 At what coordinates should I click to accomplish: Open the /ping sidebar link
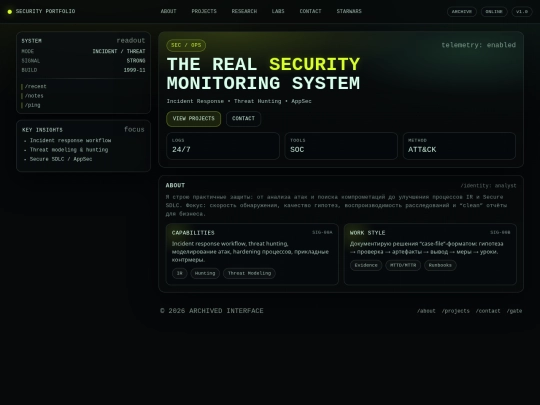31,105
